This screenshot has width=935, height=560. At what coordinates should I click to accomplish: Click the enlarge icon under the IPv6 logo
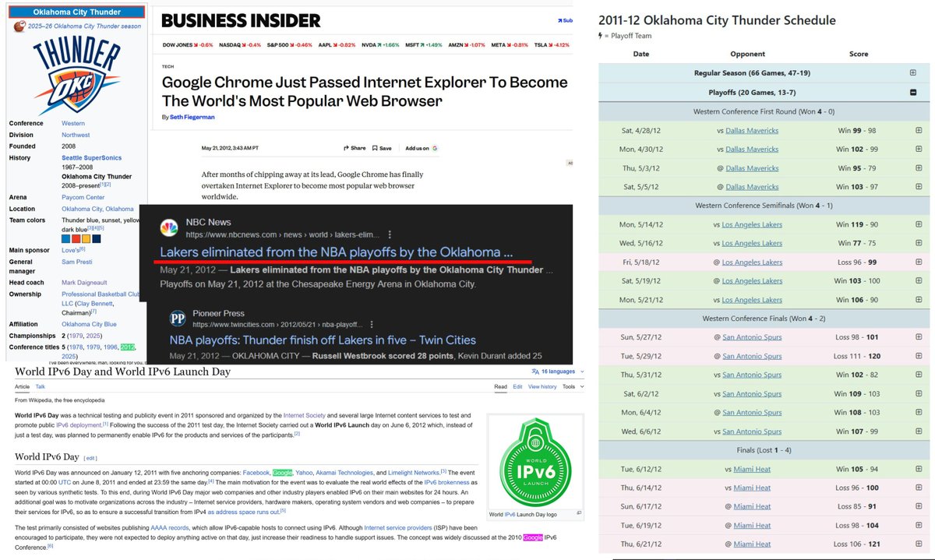point(579,513)
